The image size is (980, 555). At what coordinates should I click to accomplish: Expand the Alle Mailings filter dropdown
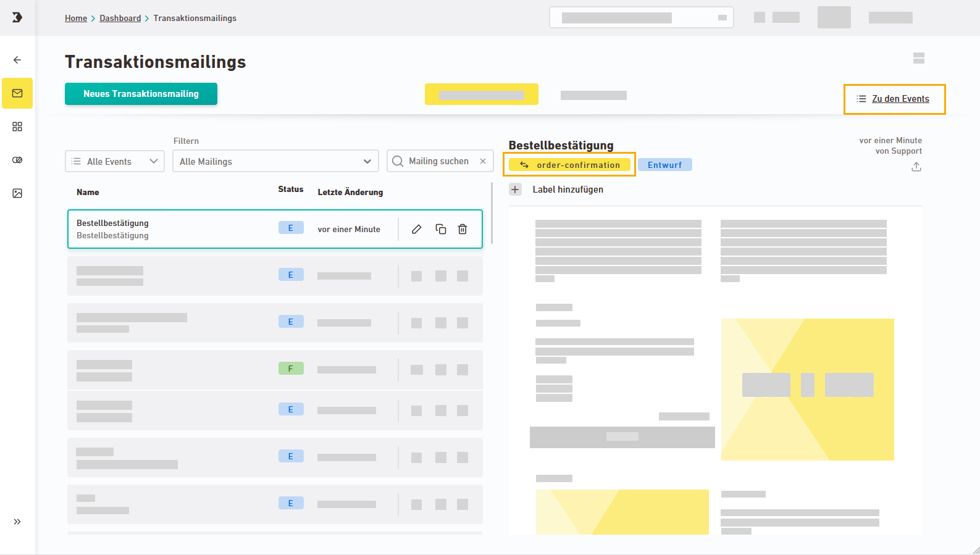[275, 161]
